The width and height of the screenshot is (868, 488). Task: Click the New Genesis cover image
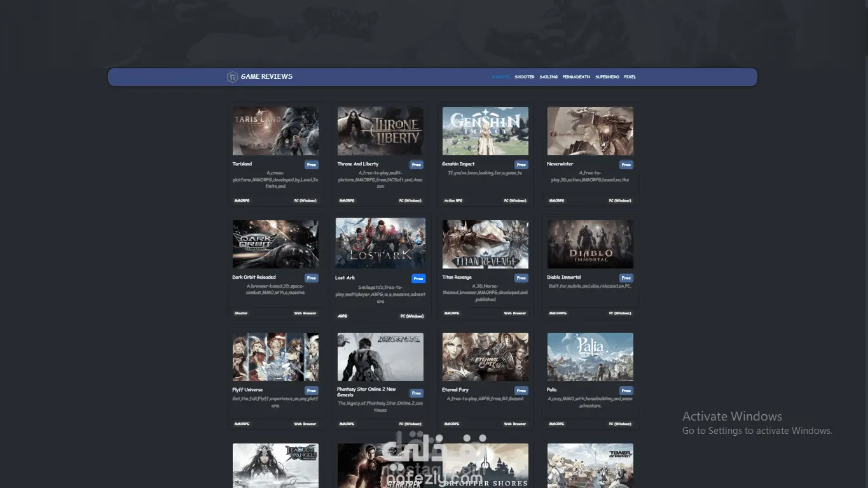380,357
